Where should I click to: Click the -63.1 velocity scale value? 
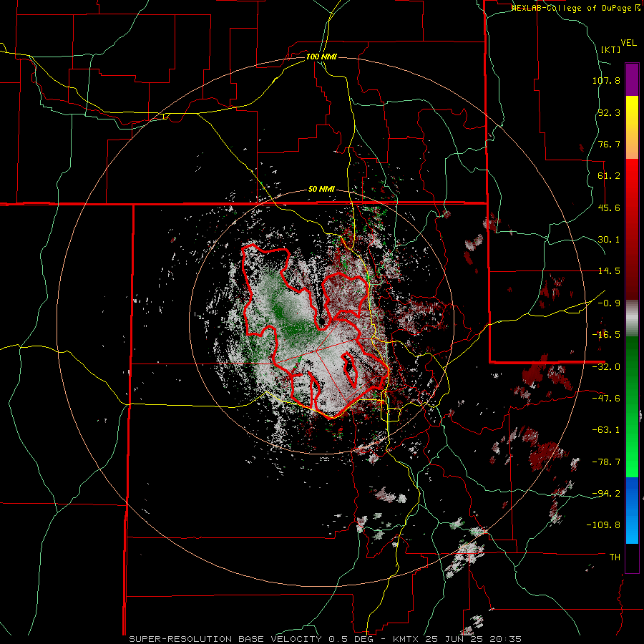(x=606, y=430)
